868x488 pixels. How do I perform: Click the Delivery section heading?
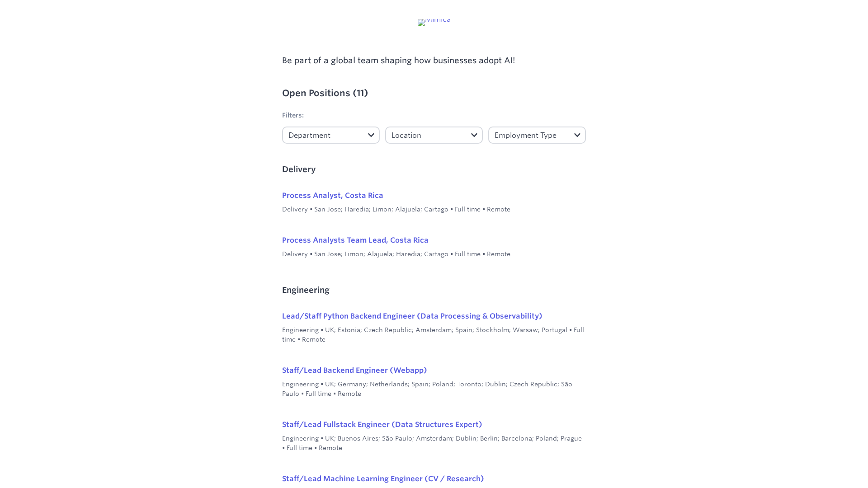pyautogui.click(x=299, y=169)
